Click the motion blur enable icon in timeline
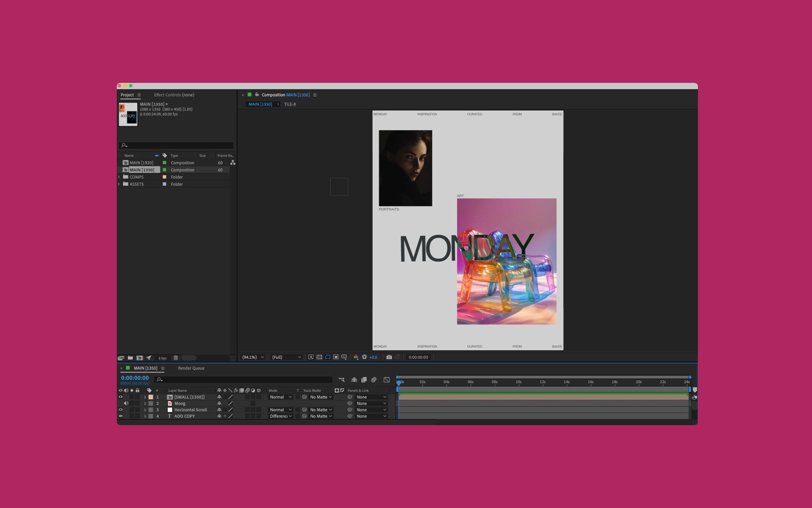The height and width of the screenshot is (508, 812). click(x=374, y=380)
